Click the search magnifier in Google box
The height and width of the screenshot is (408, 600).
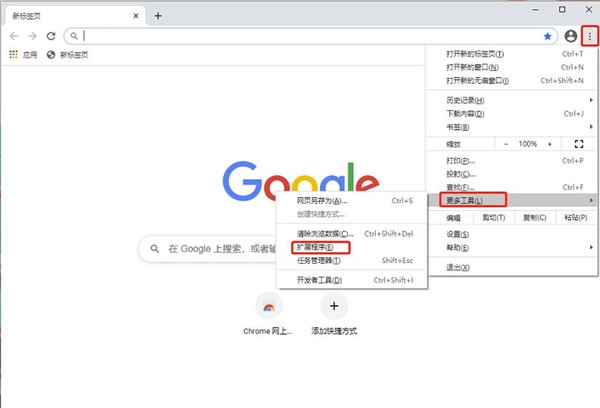click(x=155, y=249)
